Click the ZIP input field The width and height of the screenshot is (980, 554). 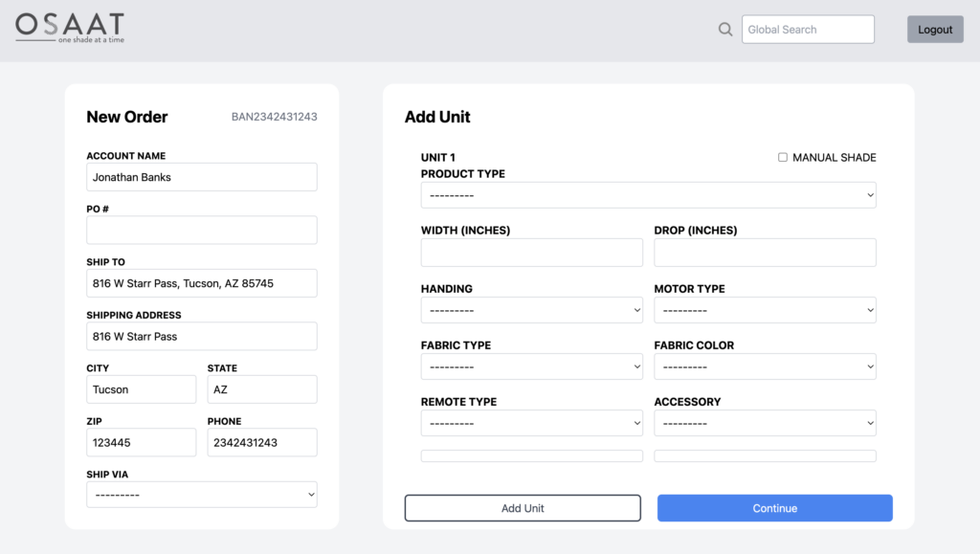pyautogui.click(x=142, y=442)
